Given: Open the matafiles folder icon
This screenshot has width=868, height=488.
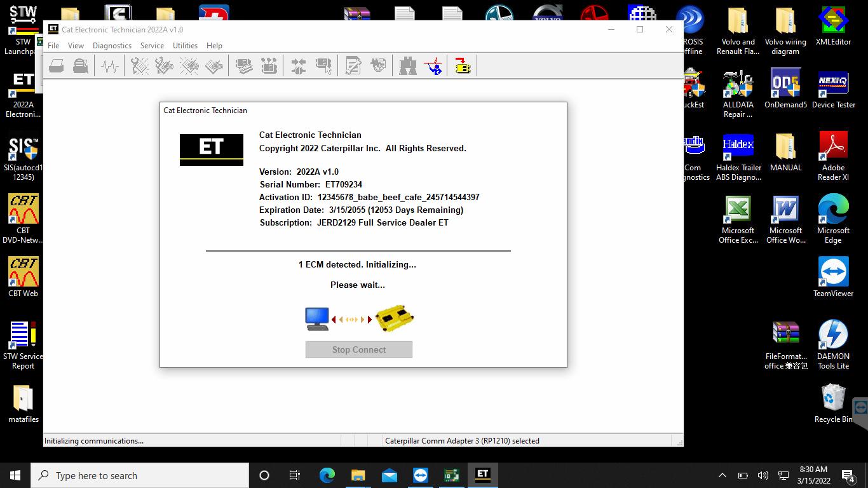Looking at the screenshot, I should pos(23,404).
